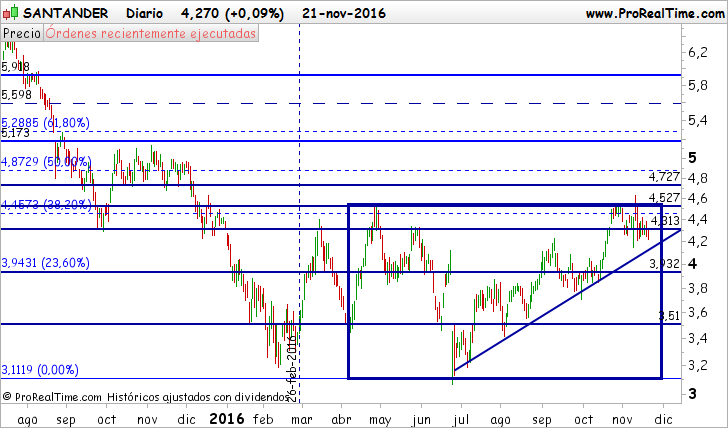The image size is (728, 428).
Task: Click the SANTANDER ticker name
Action: 65,13
